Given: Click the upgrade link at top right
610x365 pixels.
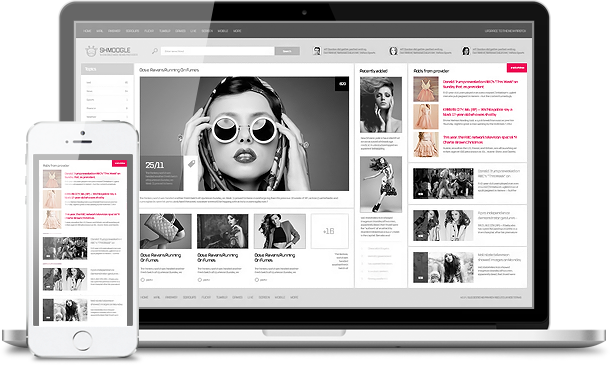Looking at the screenshot, I should coord(505,31).
